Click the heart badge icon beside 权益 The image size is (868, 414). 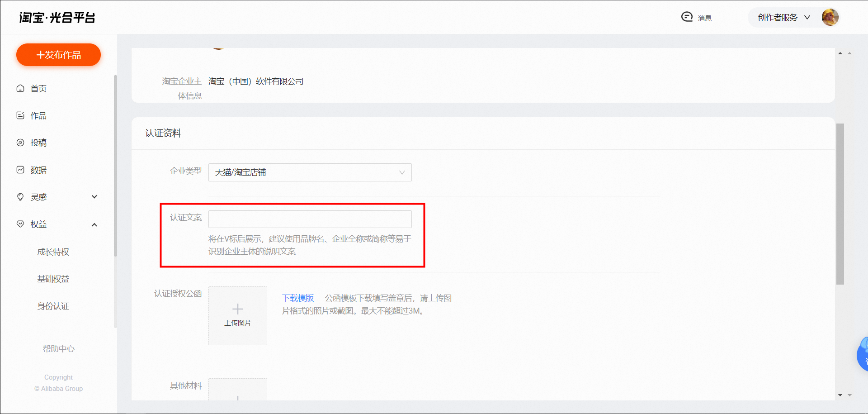pyautogui.click(x=20, y=224)
